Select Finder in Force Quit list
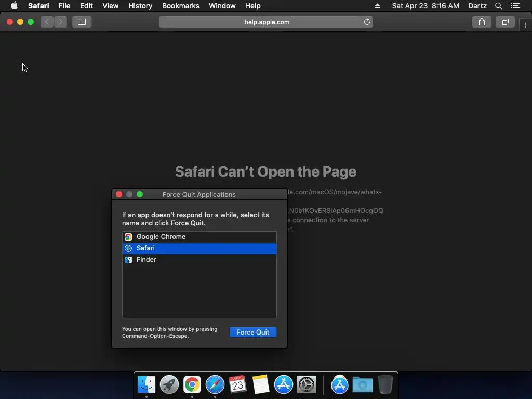The image size is (532, 399). pos(199,260)
